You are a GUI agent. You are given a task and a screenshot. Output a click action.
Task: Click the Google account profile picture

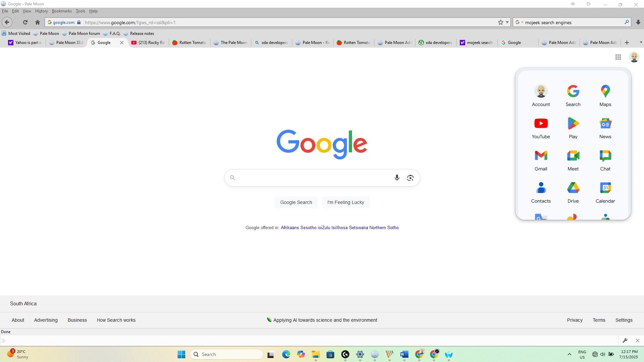click(x=634, y=57)
